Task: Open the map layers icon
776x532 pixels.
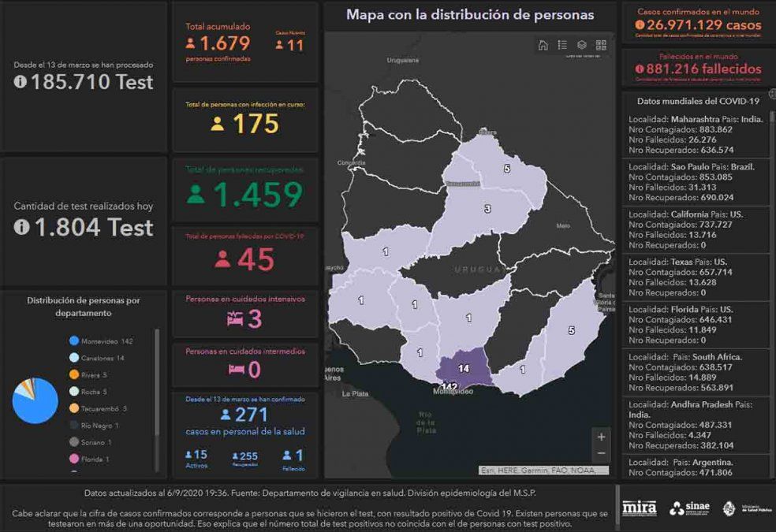Action: [582, 45]
